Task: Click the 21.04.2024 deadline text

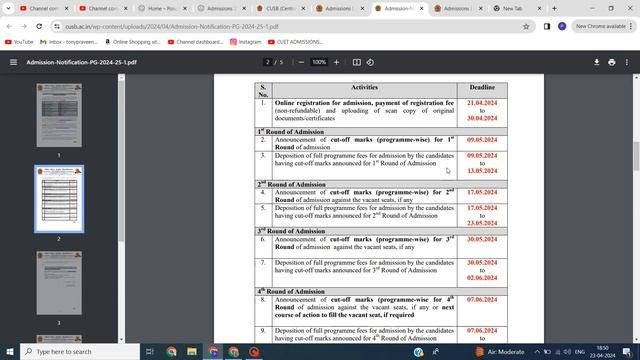Action: coord(482,103)
